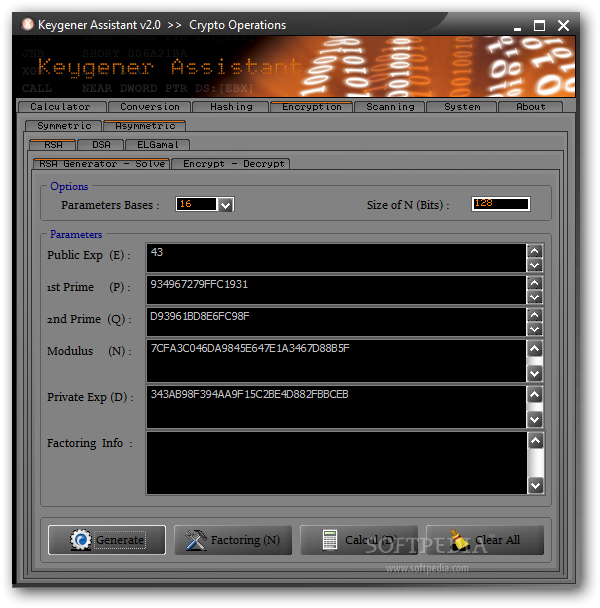Open the ELGamal tab
600x608 pixels.
point(157,145)
